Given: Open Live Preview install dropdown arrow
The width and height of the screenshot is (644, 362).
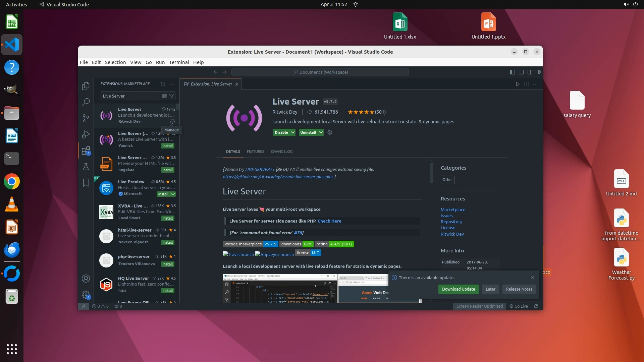Looking at the screenshot, I should (x=173, y=194).
